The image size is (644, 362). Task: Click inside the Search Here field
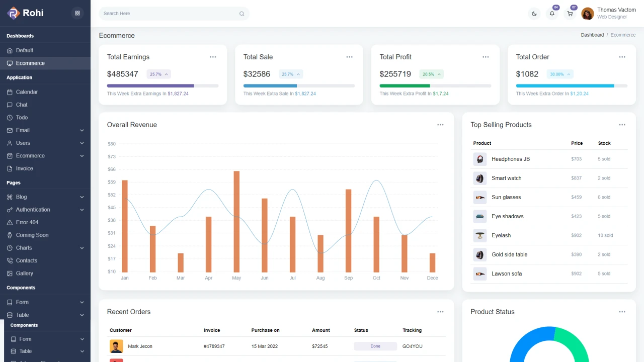tap(174, 14)
